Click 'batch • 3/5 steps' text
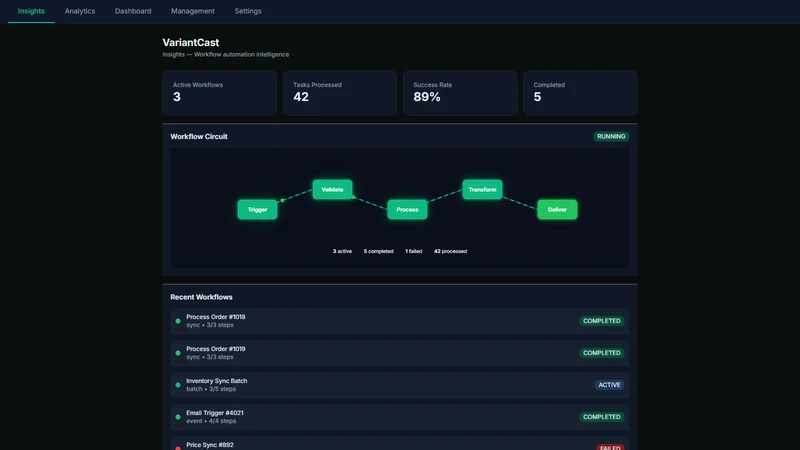800x450 pixels. (x=211, y=389)
